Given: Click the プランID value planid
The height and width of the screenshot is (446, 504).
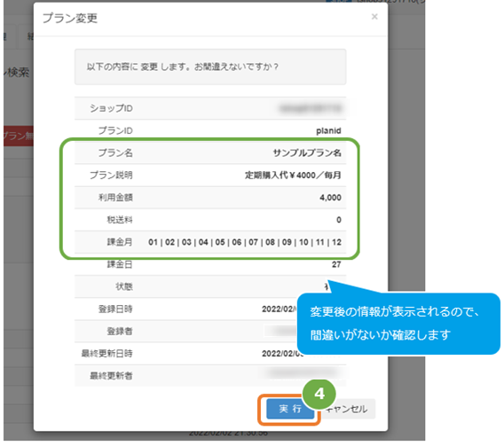Looking at the screenshot, I should (x=328, y=130).
